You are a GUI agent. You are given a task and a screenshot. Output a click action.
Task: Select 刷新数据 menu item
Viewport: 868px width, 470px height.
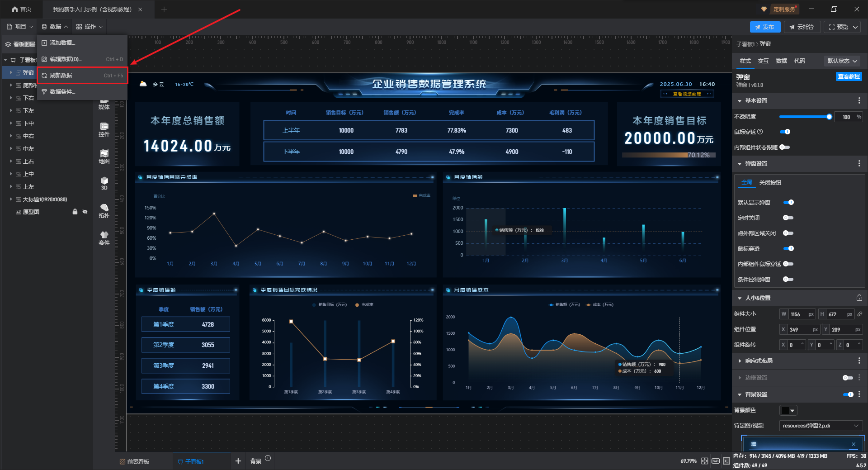click(82, 76)
